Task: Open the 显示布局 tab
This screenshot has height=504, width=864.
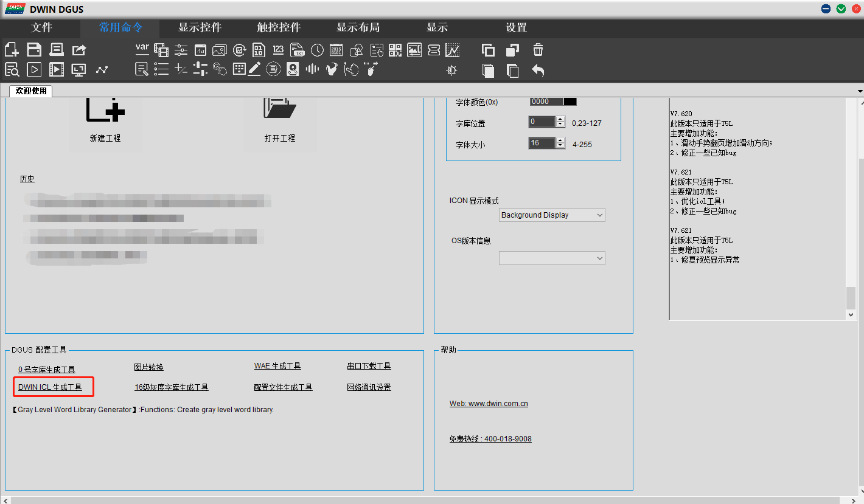Action: click(x=358, y=27)
